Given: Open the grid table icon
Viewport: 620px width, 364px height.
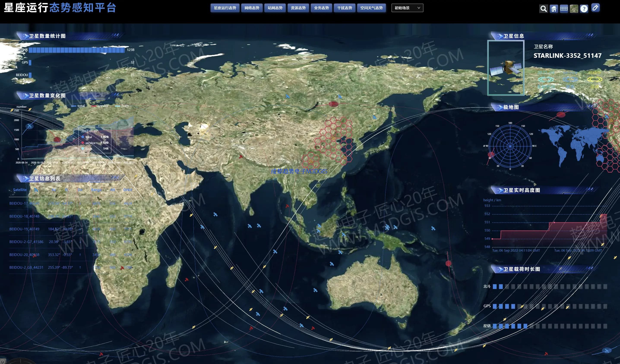Looking at the screenshot, I should coord(564,9).
